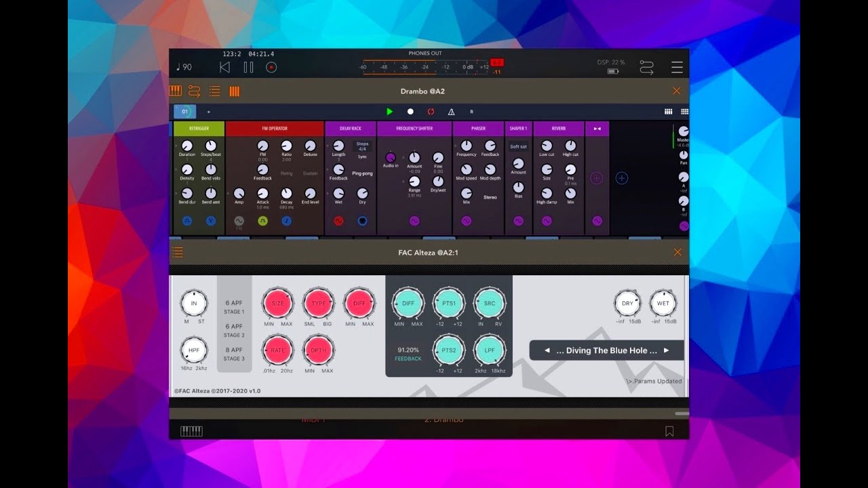Select 6 APF STAGE 1 in Alteza

tap(234, 307)
